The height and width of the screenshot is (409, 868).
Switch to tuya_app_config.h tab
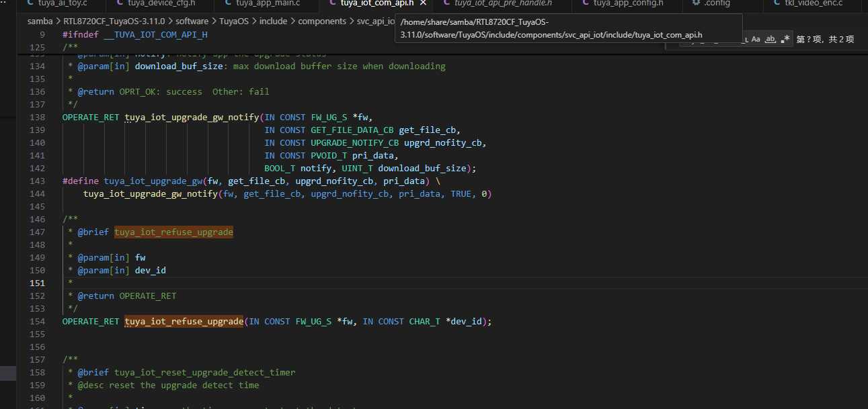click(628, 3)
